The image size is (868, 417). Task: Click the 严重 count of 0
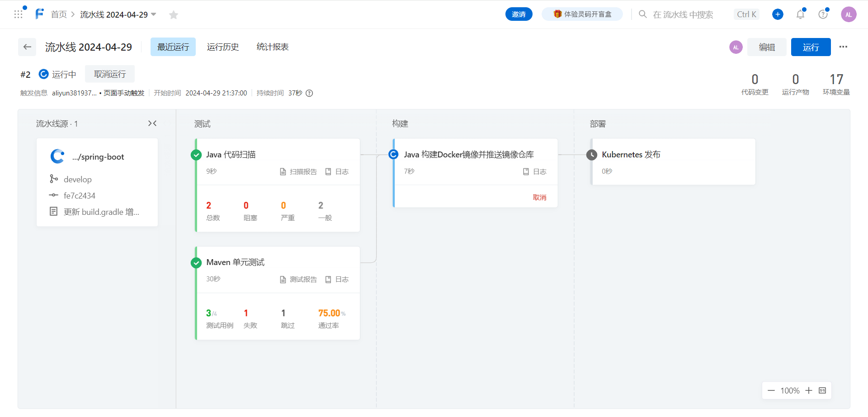pos(283,205)
